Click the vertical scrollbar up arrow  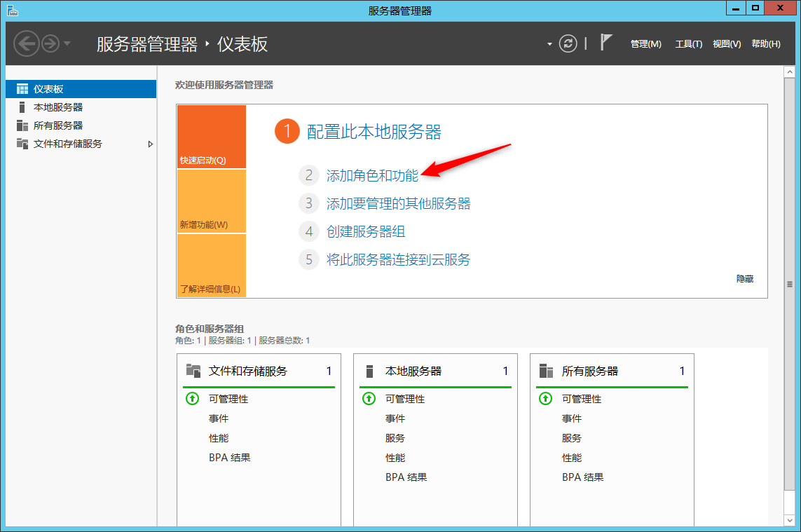(790, 72)
